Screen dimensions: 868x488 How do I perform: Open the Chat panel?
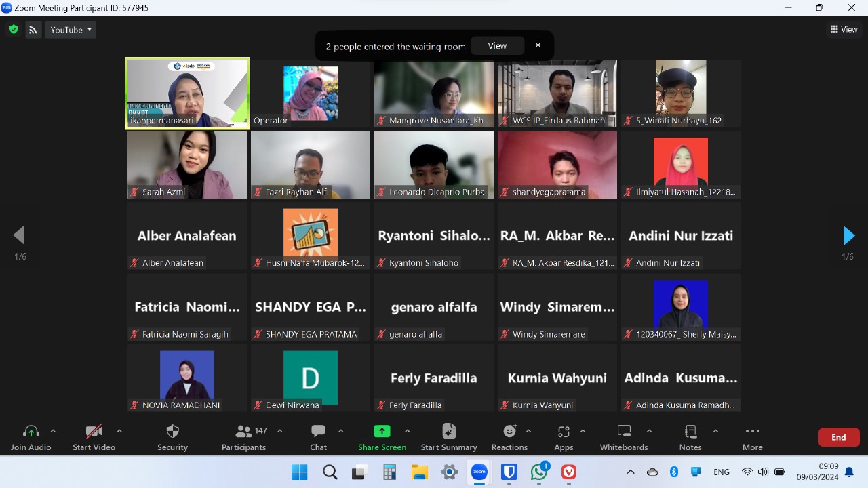click(x=318, y=437)
